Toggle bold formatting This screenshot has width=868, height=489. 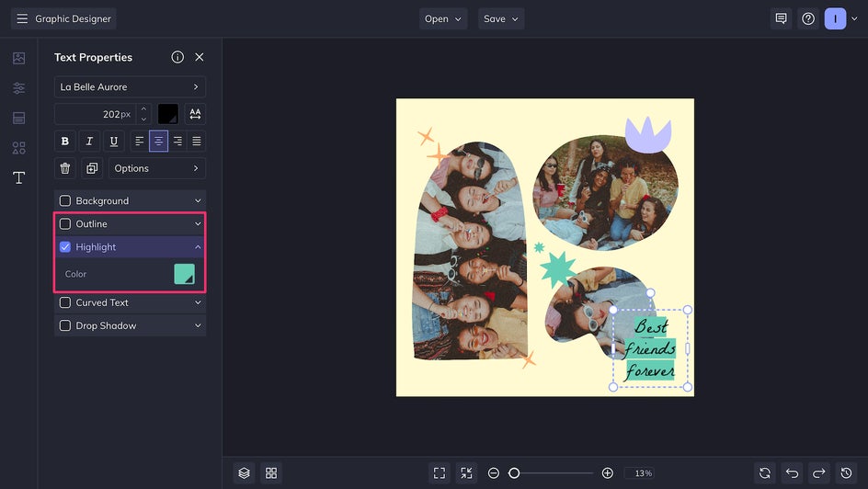point(64,141)
